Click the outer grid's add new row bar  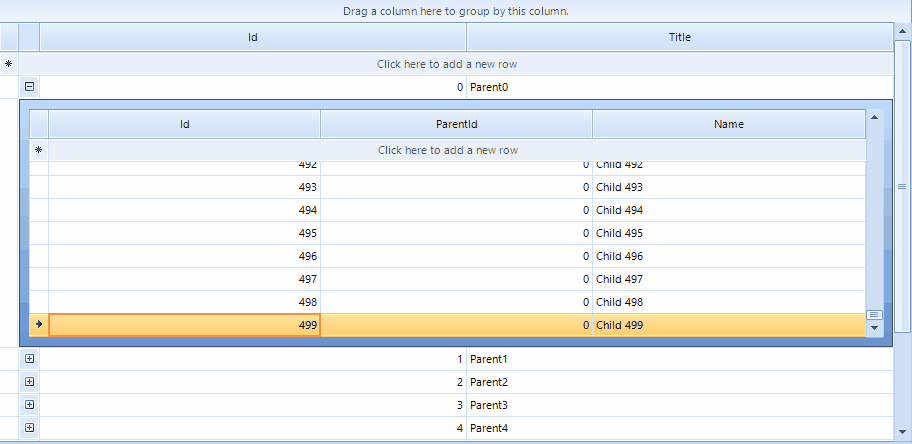(447, 64)
